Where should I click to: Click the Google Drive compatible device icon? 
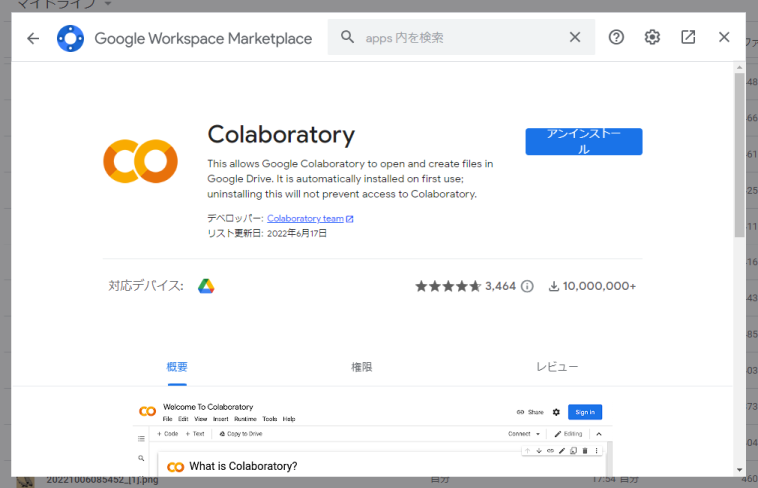[206, 286]
